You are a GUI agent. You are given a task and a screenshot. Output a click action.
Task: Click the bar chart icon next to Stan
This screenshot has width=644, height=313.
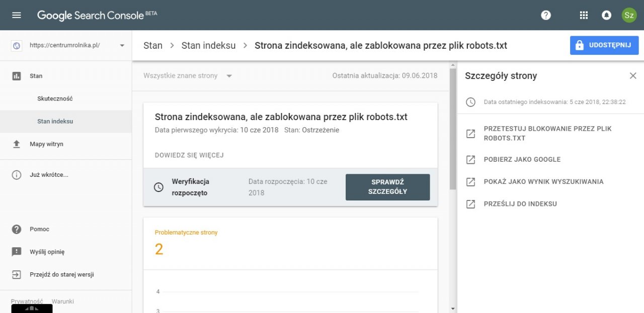[x=17, y=76]
